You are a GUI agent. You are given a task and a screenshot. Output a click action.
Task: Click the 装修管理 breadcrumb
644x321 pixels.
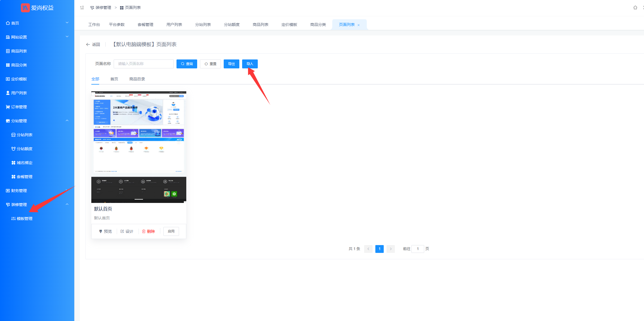pos(101,8)
